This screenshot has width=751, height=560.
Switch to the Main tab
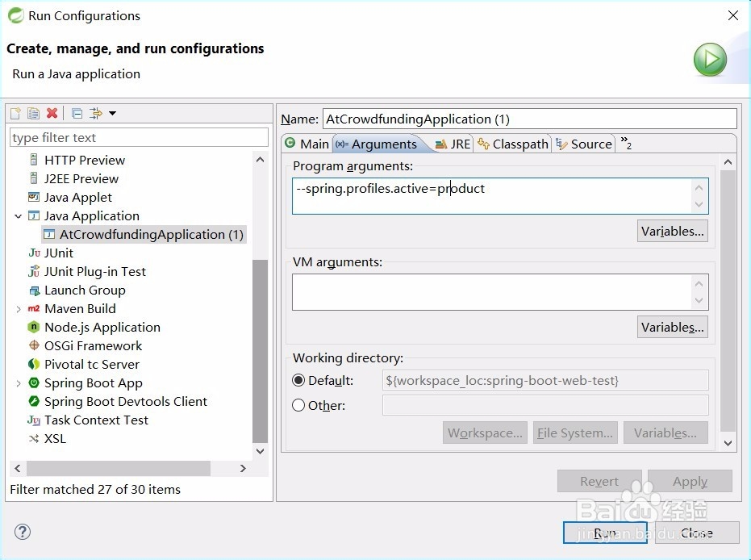coord(307,144)
